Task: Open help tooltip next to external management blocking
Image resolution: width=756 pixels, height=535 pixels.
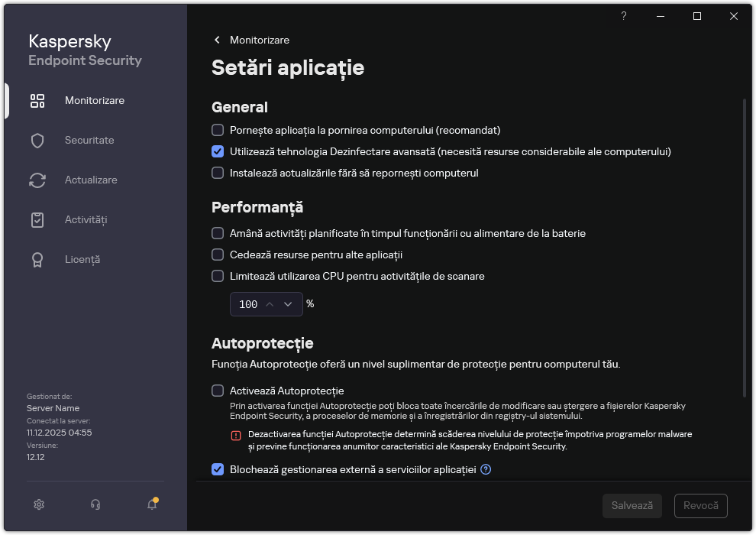Action: click(x=486, y=469)
